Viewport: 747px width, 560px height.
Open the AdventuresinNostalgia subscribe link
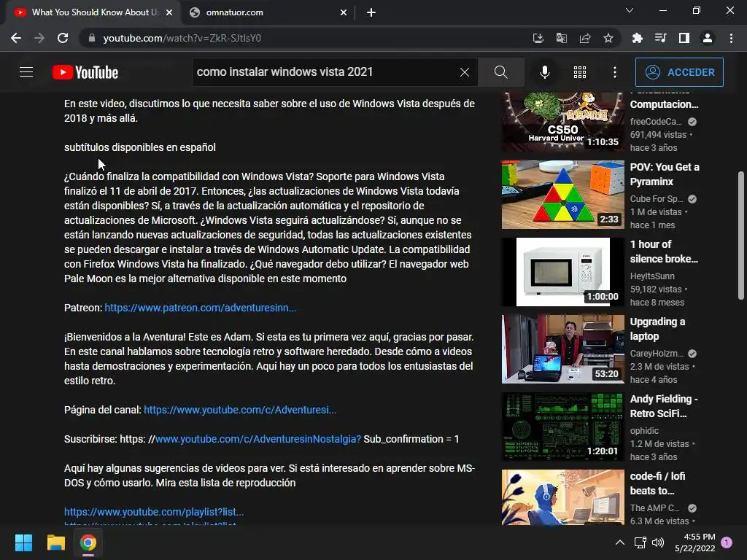pyautogui.click(x=258, y=439)
